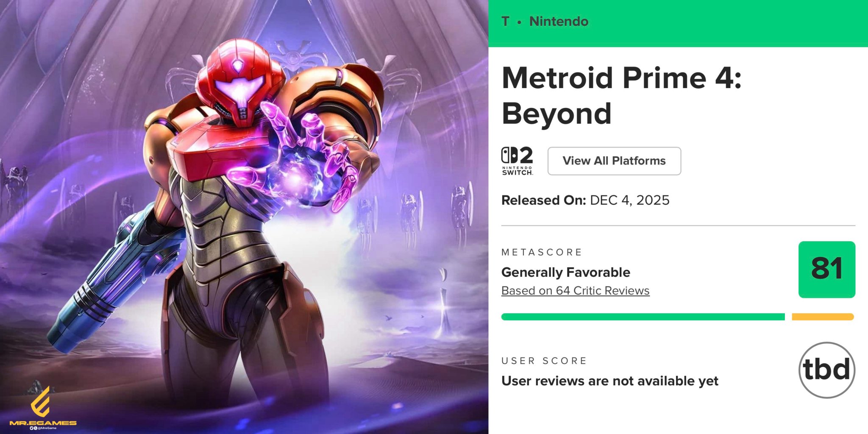
Task: Click the USER SCORE section label
Action: pyautogui.click(x=544, y=361)
